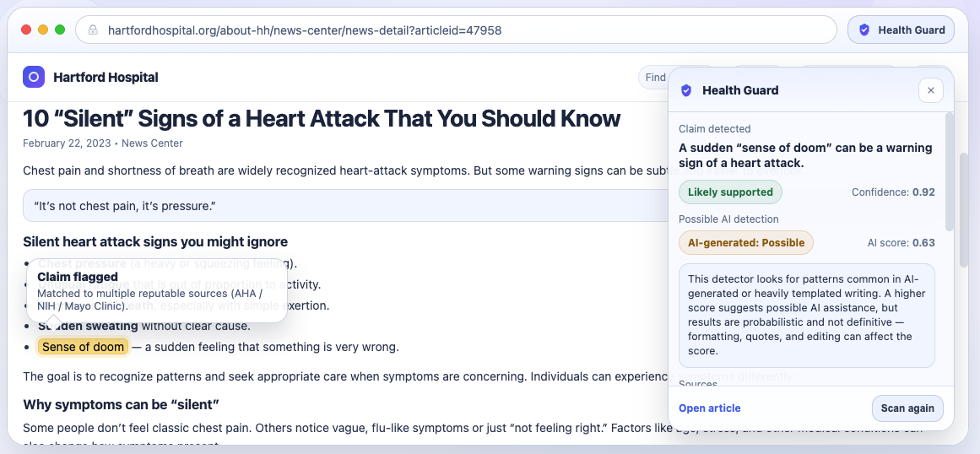The width and height of the screenshot is (980, 454).
Task: Click the Scan again button
Action: point(907,408)
